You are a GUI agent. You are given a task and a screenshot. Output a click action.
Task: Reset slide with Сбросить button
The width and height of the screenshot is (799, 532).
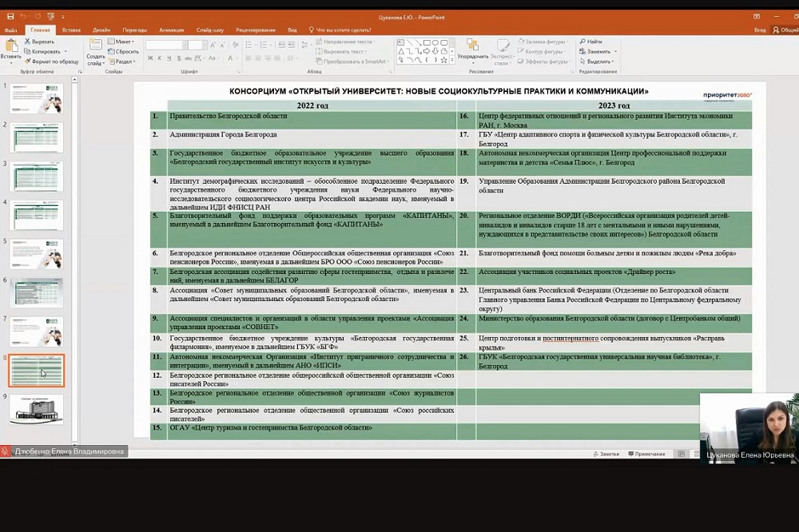pos(124,51)
